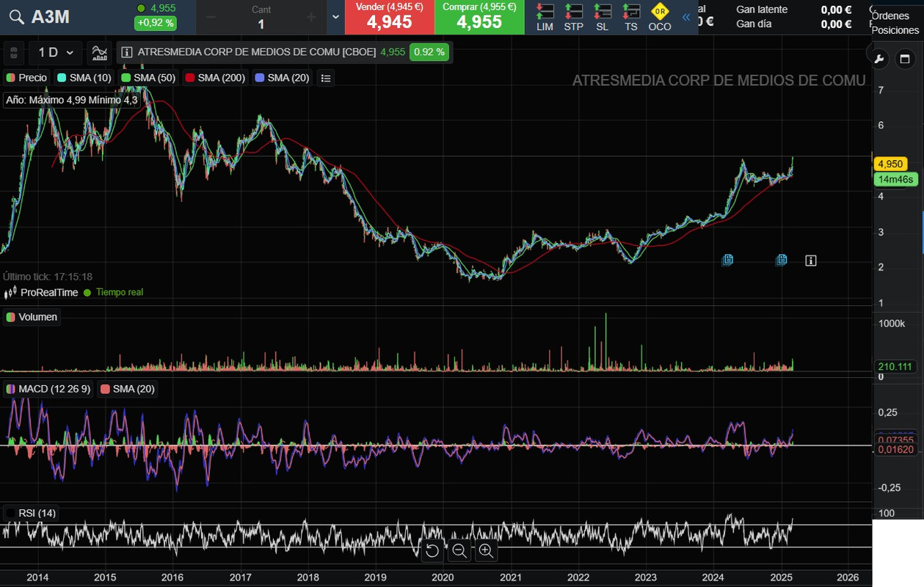Click the Cant quantity field
The width and height of the screenshot is (924, 587).
tap(261, 18)
